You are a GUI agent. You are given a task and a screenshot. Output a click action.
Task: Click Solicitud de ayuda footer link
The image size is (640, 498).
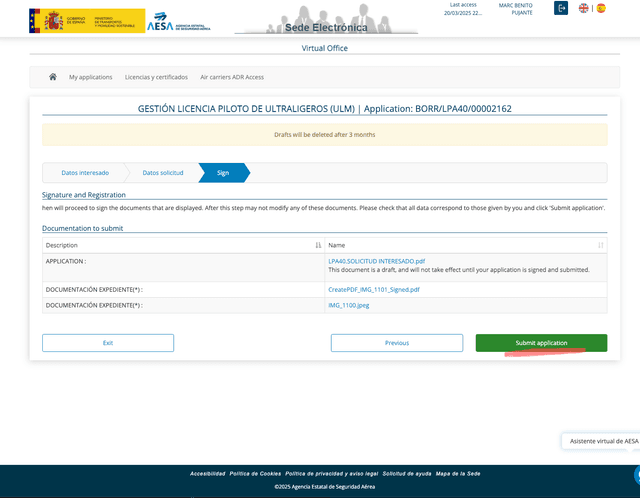coord(407,474)
